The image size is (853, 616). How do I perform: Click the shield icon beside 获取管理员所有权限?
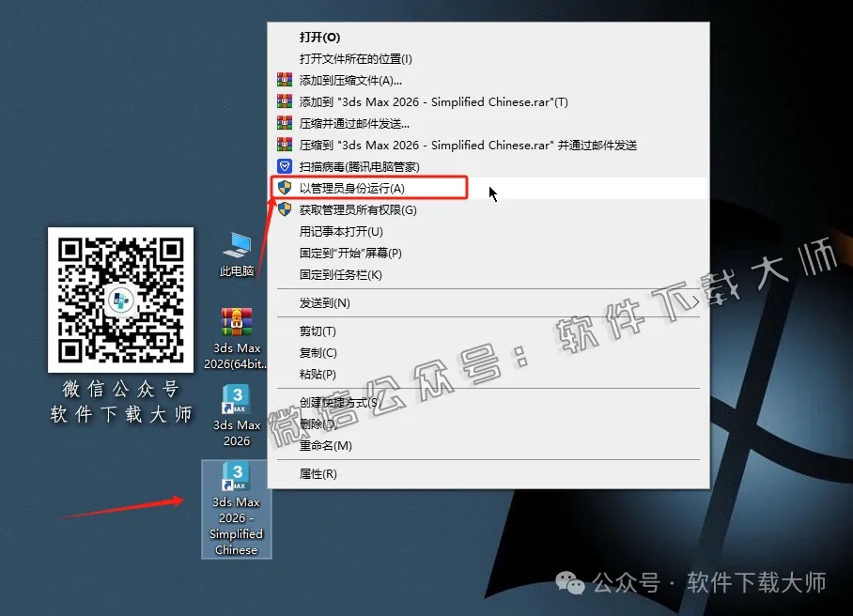[x=285, y=209]
